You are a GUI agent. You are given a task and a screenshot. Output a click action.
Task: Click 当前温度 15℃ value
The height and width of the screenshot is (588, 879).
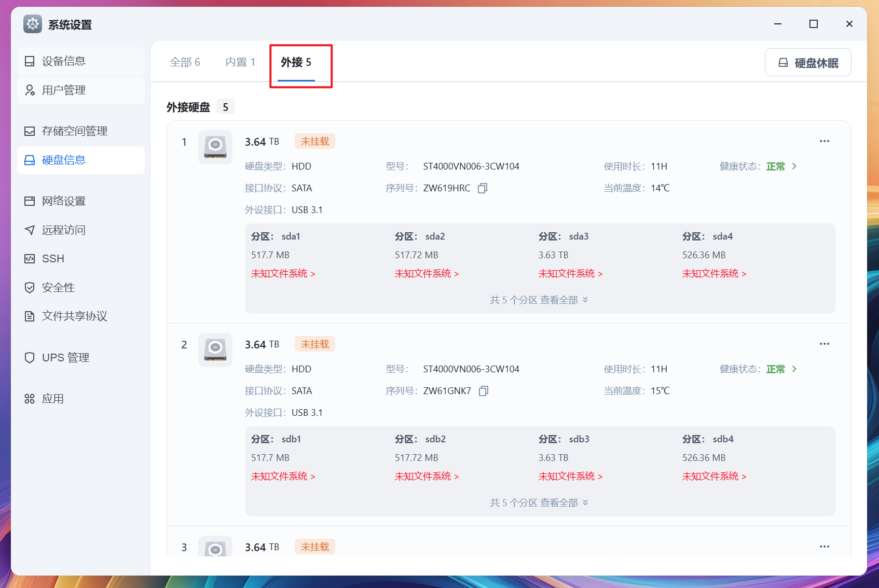[x=661, y=391]
